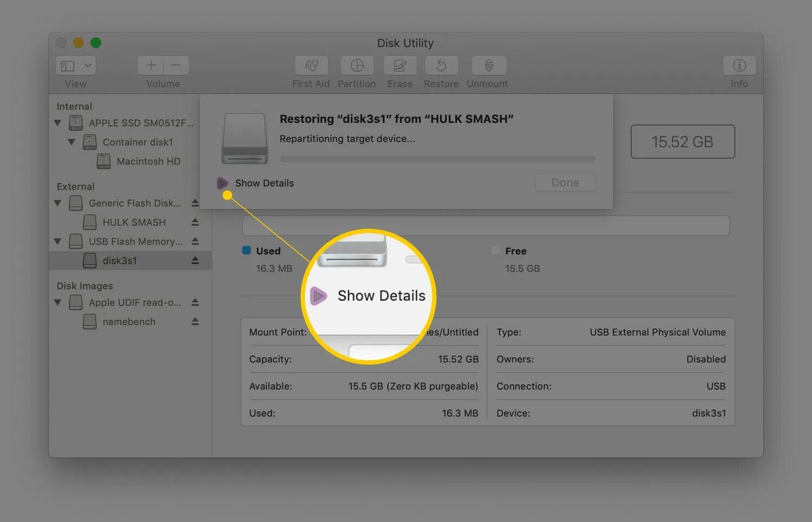Eject the HULK SMASH volume
The height and width of the screenshot is (522, 812).
click(x=195, y=222)
